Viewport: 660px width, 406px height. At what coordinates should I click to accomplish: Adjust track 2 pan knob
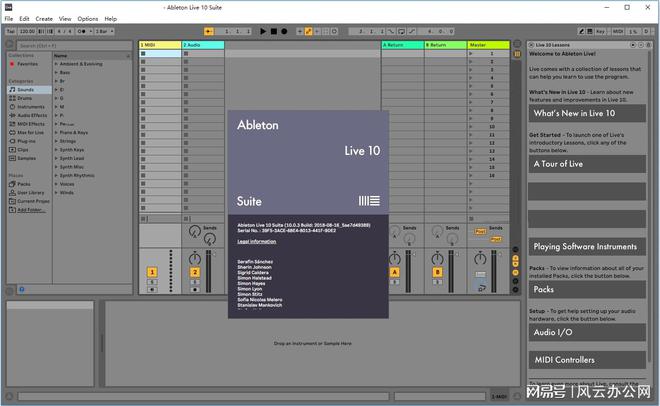(194, 258)
